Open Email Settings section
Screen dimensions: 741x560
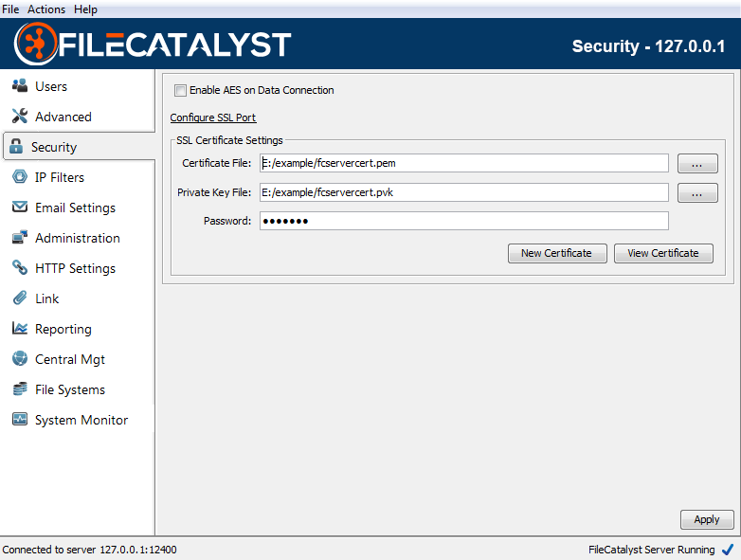(75, 208)
